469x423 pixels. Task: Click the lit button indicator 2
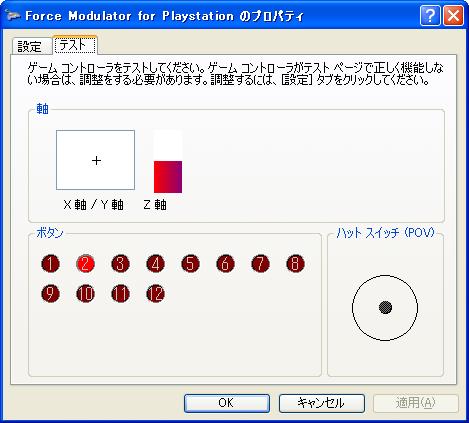pyautogui.click(x=85, y=264)
